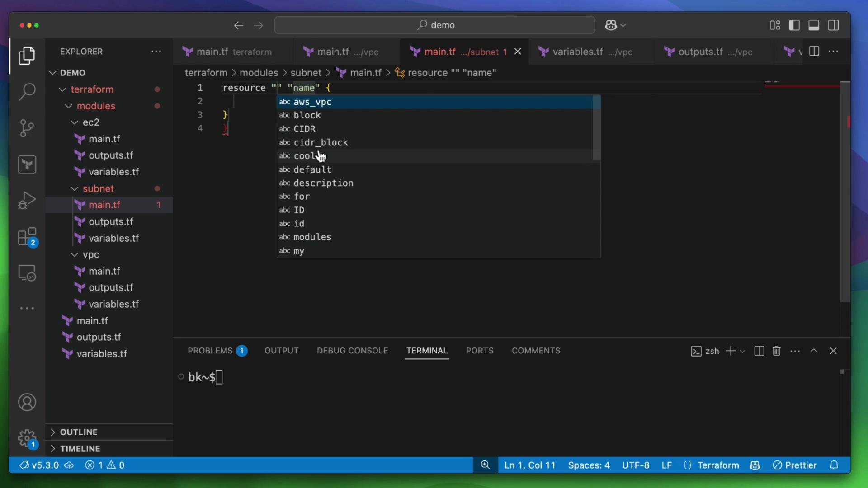Image resolution: width=868 pixels, height=488 pixels.
Task: Open more editor actions menu
Action: 834,52
